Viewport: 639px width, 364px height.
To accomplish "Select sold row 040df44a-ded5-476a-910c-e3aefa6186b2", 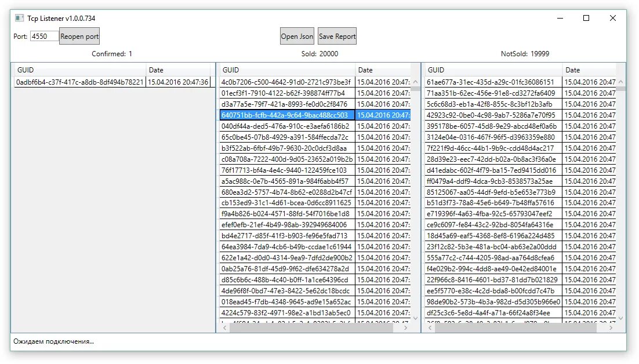I will click(x=315, y=126).
